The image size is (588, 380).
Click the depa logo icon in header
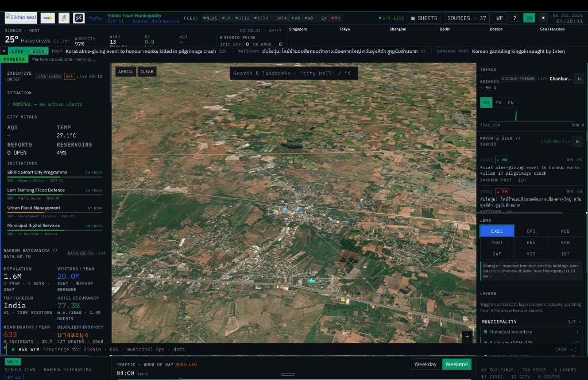[x=48, y=18]
